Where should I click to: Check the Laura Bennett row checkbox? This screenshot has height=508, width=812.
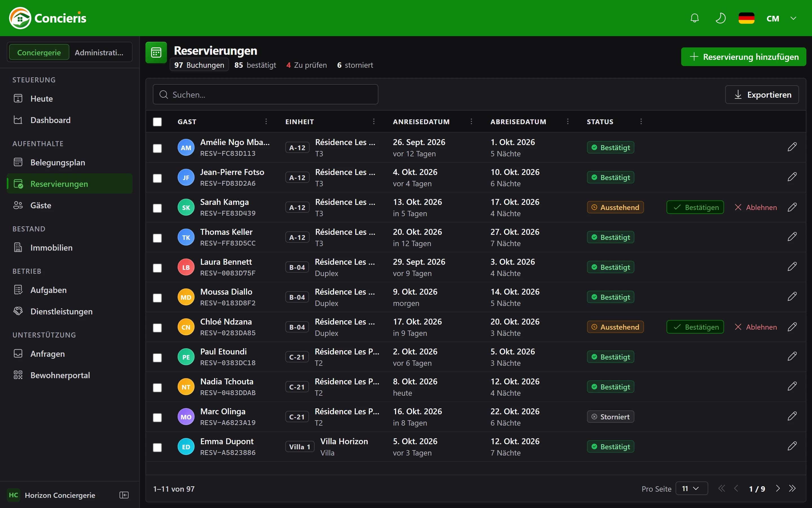pos(157,268)
